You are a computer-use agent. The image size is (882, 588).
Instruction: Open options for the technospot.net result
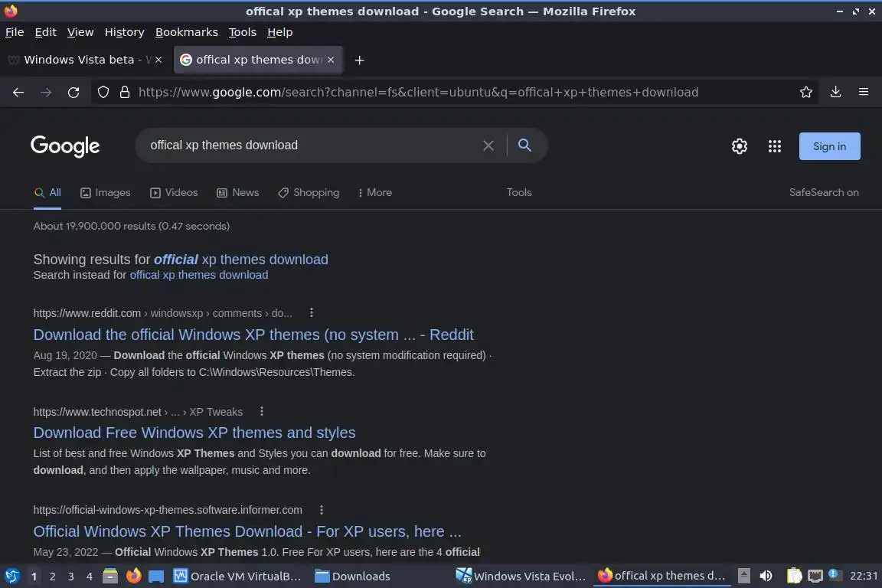[262, 411]
